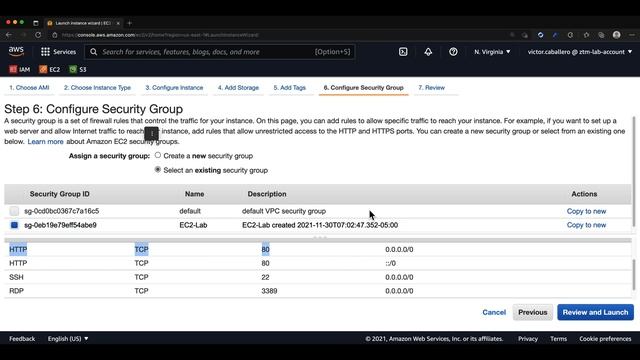
Task: Go to step 4. Add Storage
Action: click(238, 88)
